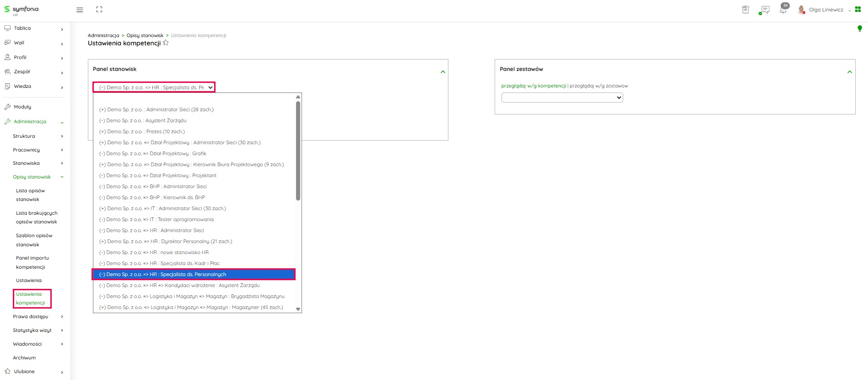
Task: Click the hamburger menu icon
Action: 80,10
